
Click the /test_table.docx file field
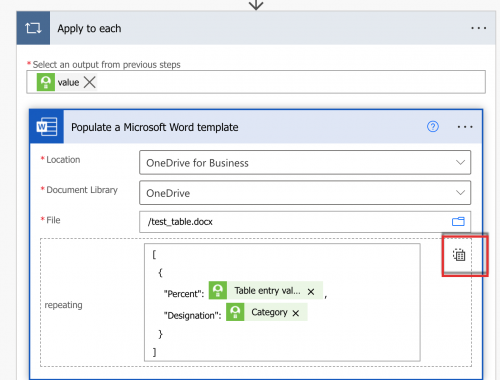coord(305,222)
